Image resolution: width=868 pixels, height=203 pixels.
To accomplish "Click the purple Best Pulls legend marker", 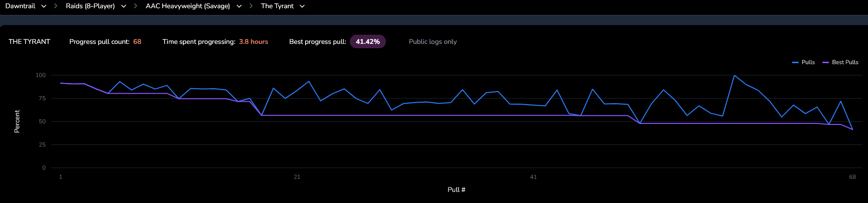I will click(x=826, y=62).
